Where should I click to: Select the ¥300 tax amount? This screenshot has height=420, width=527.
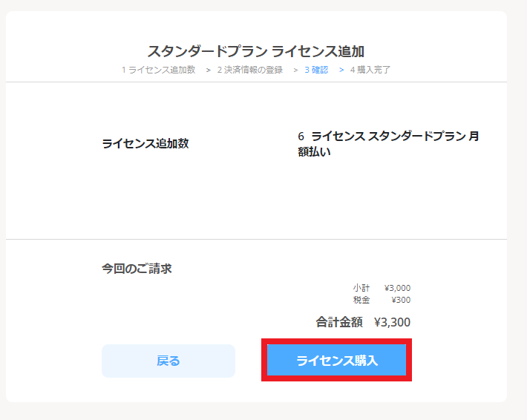[x=401, y=300]
